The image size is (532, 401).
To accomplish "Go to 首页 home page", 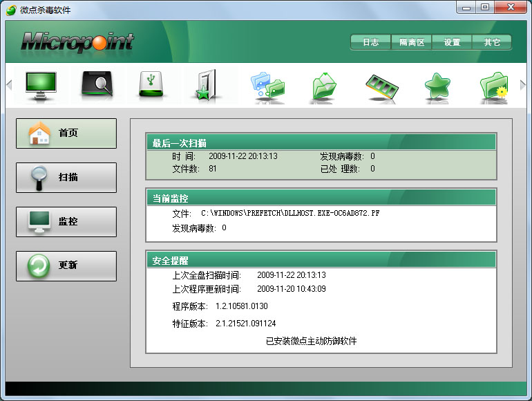I will (x=66, y=133).
